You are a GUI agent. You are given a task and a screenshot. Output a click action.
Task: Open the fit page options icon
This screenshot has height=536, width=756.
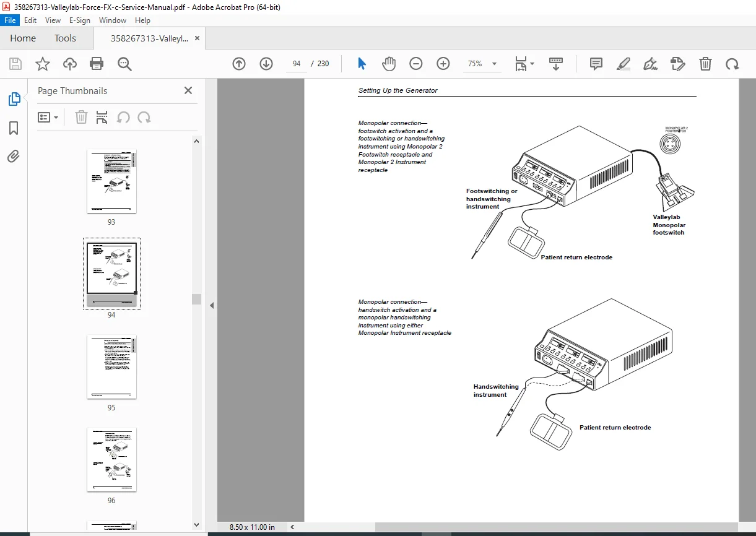pos(524,64)
